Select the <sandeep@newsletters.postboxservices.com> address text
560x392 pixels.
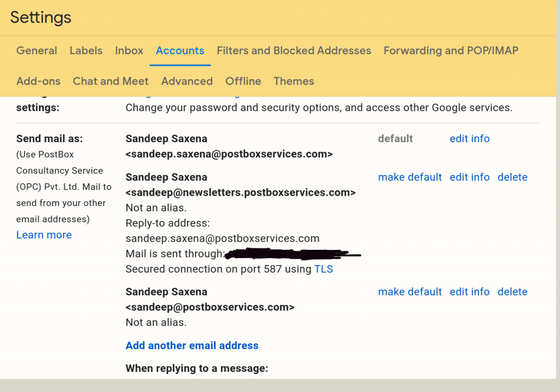click(241, 193)
